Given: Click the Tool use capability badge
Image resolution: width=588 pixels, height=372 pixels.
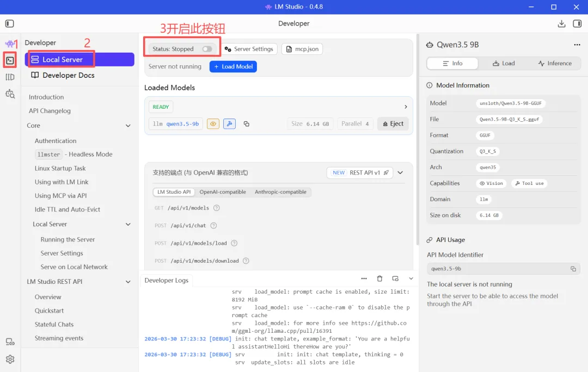Looking at the screenshot, I should pos(529,183).
